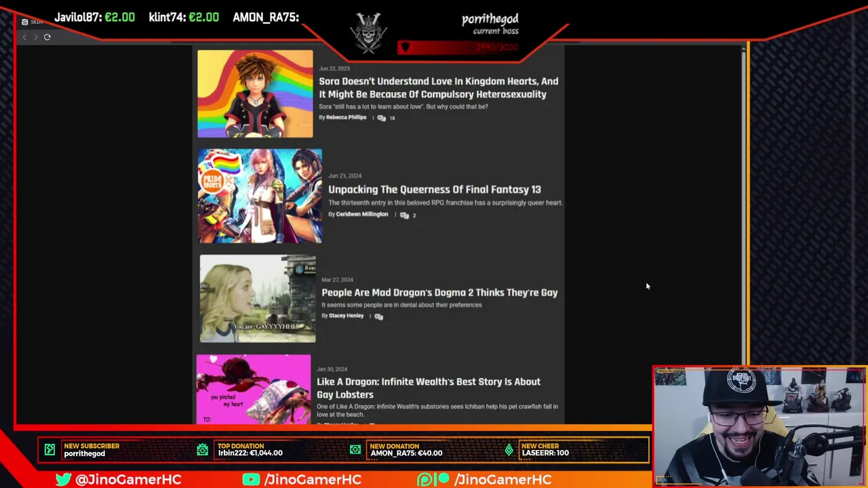868x488 pixels.
Task: Click the date Jun 21, 2024
Action: point(344,176)
